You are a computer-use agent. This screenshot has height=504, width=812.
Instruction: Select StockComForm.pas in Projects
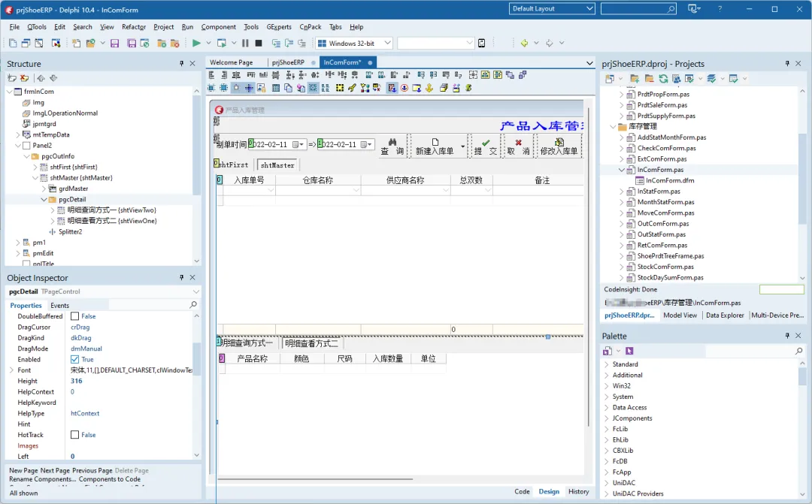(x=665, y=267)
